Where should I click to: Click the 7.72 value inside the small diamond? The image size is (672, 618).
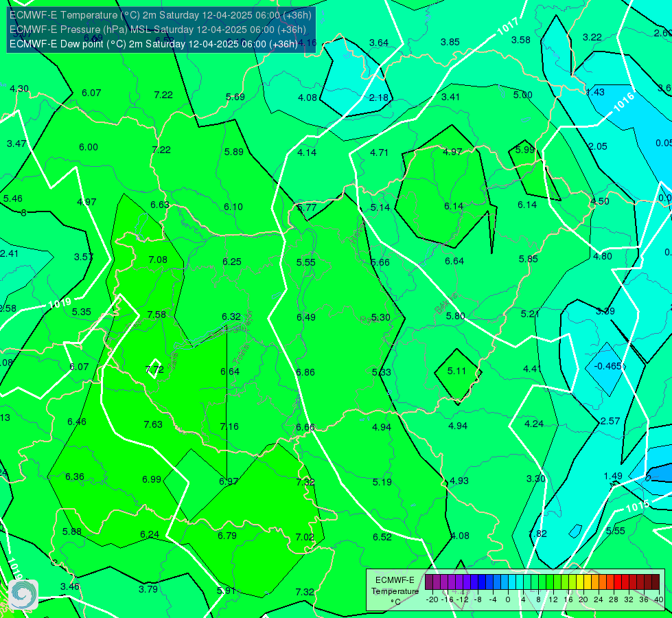pos(154,369)
